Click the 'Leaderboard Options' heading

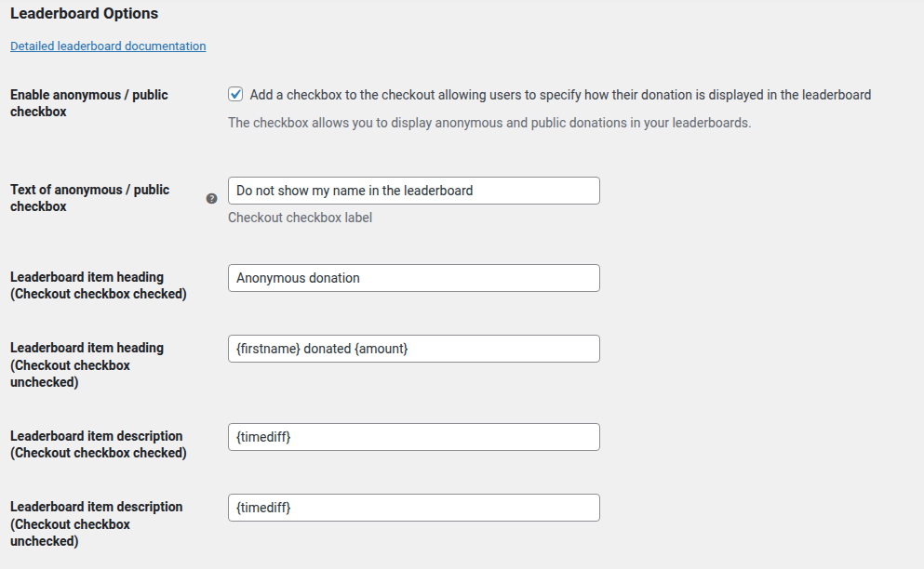coord(84,13)
